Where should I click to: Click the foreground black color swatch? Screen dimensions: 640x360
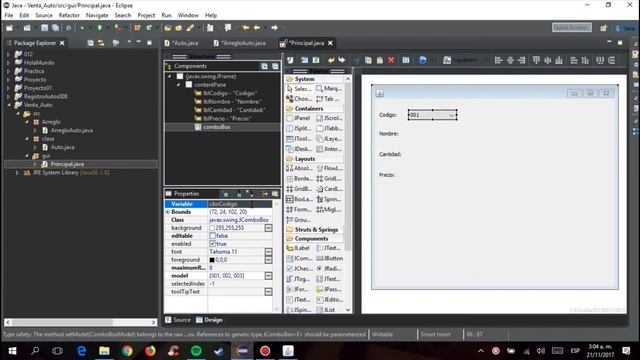click(x=212, y=260)
